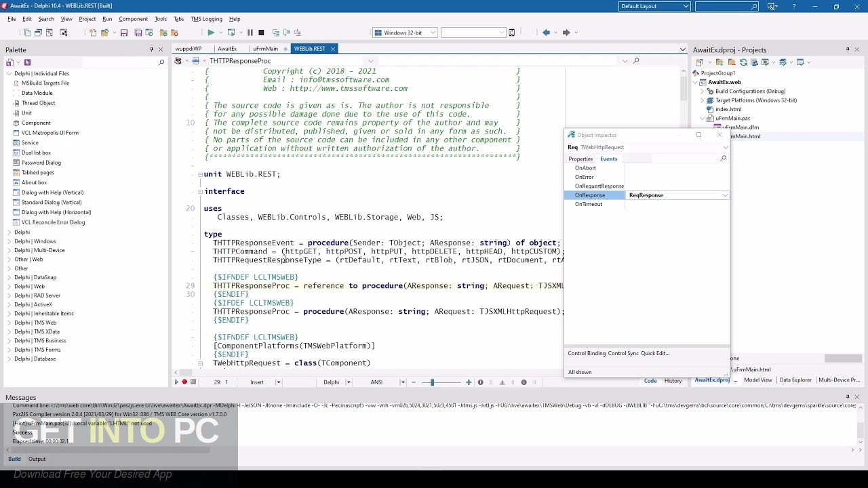The height and width of the screenshot is (488, 868).
Task: Click the Control Sync link
Action: [623, 353]
